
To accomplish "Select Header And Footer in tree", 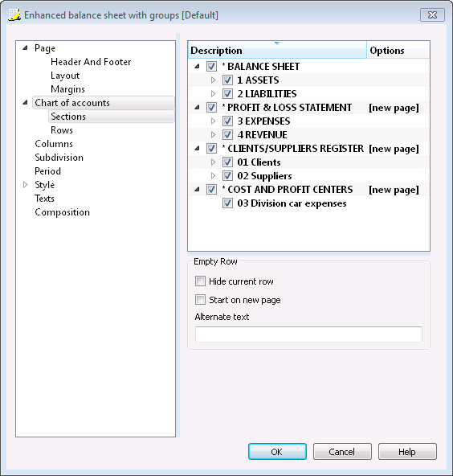I will [x=91, y=62].
